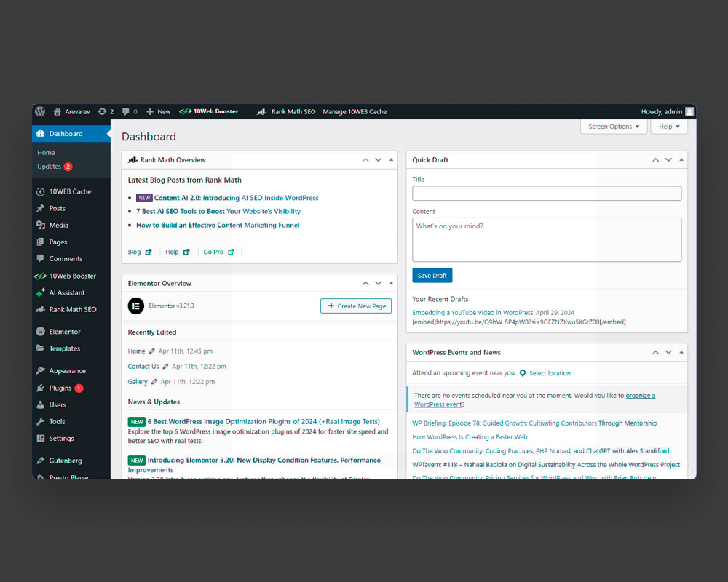Click the Elementor logo in Elementor Overview
Screen dimensions: 728x582
(135, 306)
